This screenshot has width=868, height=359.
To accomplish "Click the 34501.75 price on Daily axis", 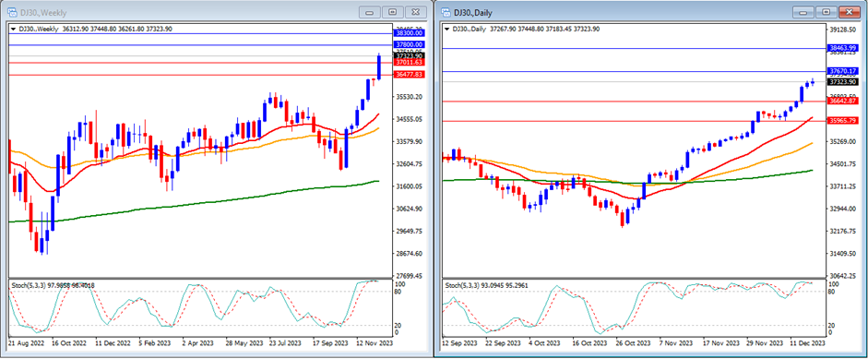I will [x=843, y=164].
